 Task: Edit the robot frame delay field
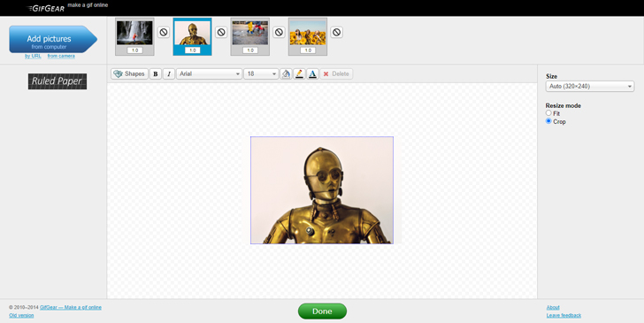pyautogui.click(x=192, y=50)
